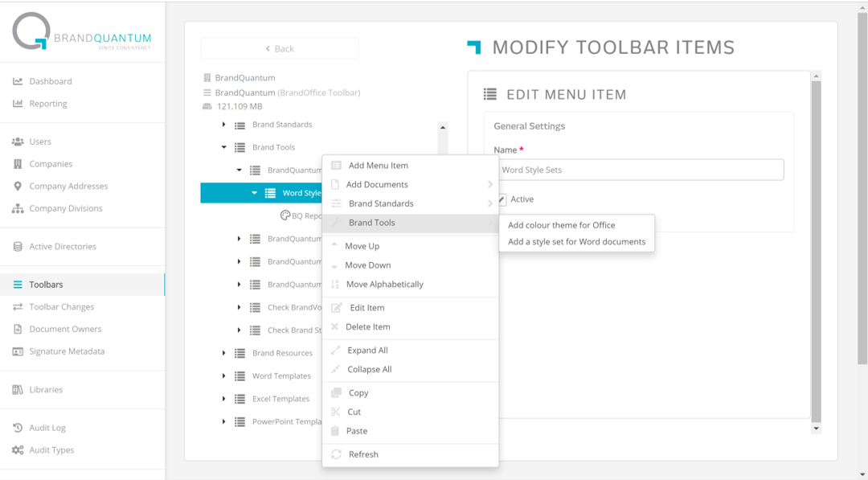Expand the Brand Standards tree node
This screenshot has height=480, width=868.
(223, 125)
